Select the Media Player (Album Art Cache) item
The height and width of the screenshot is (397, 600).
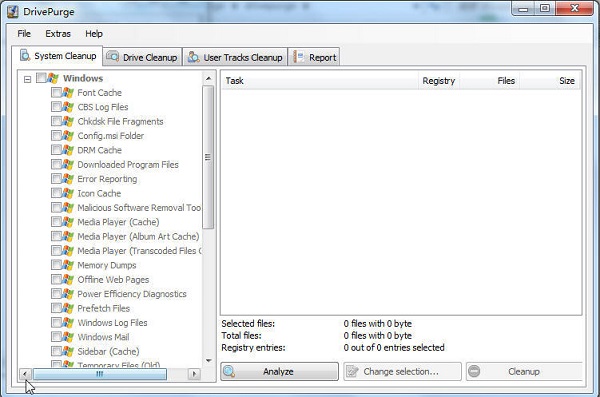click(138, 236)
